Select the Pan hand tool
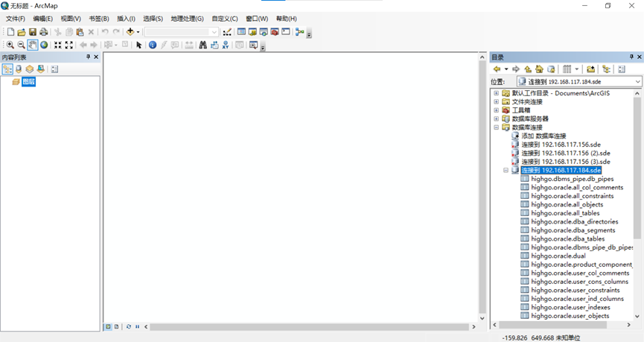The width and height of the screenshot is (644, 342). pos(33,45)
